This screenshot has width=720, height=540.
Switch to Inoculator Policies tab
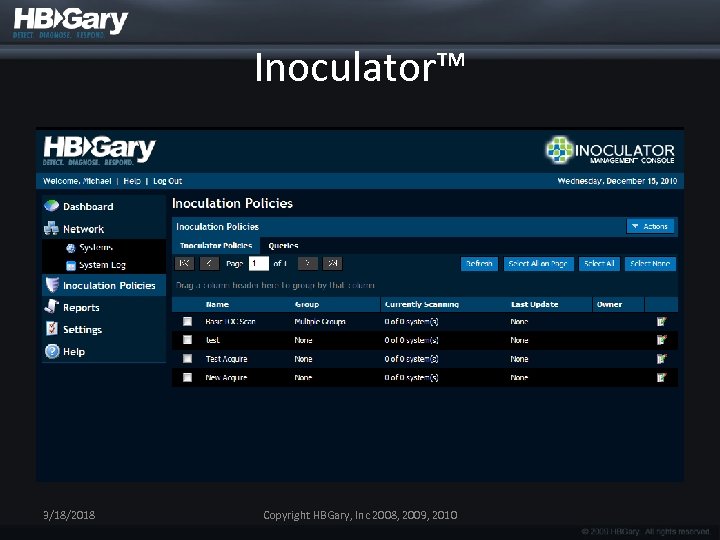coord(216,246)
